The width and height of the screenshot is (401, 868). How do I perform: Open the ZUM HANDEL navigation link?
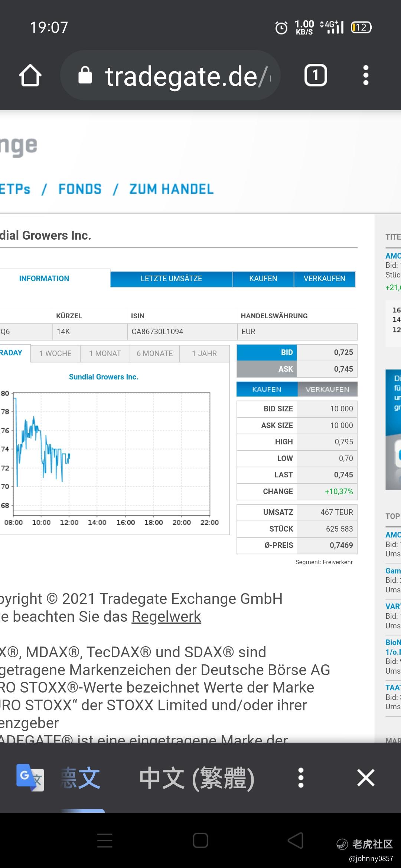pos(172,189)
